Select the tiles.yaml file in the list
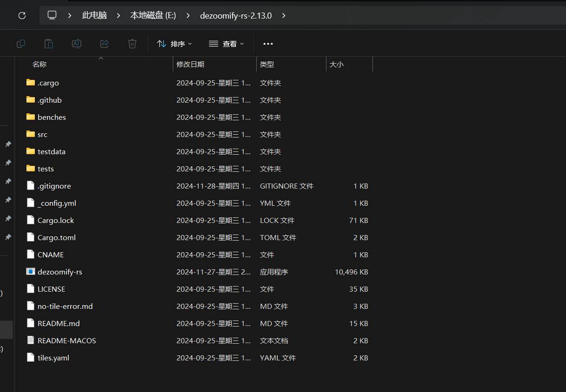This screenshot has width=566, height=392. point(53,357)
